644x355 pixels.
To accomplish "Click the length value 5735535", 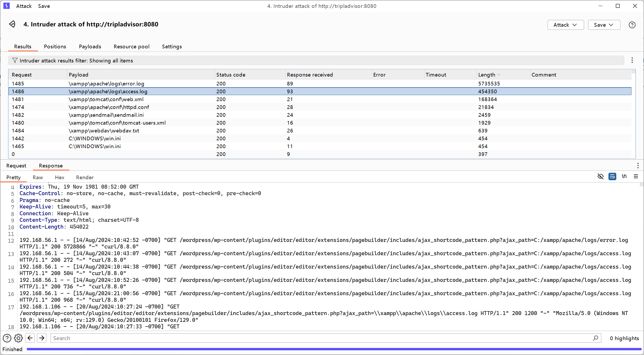I will tap(489, 84).
